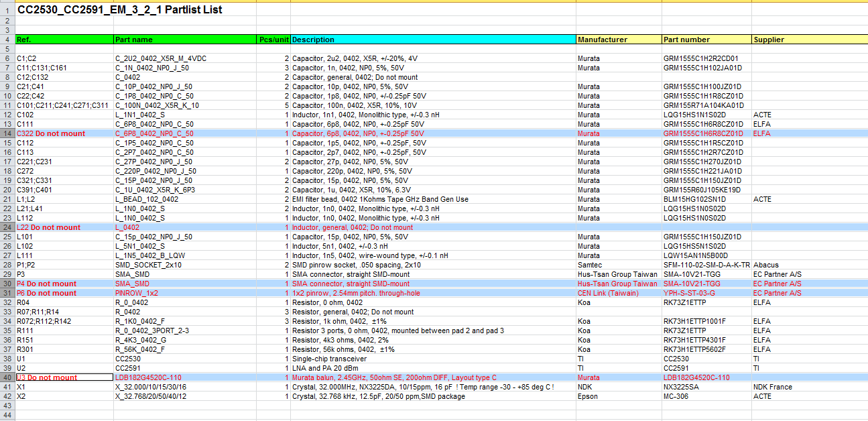Select cell 'R07;R11;R14'
The width and height of the screenshot is (868, 421).
coord(64,312)
